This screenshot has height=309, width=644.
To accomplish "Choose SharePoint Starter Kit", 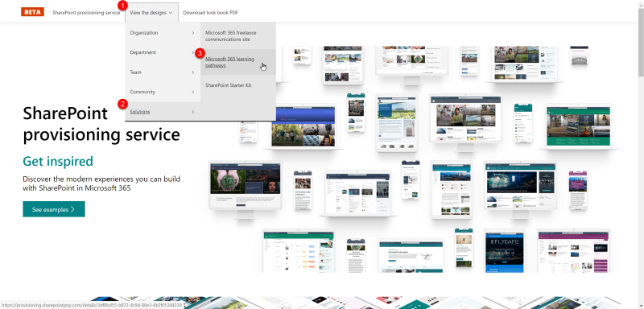I will tap(237, 85).
